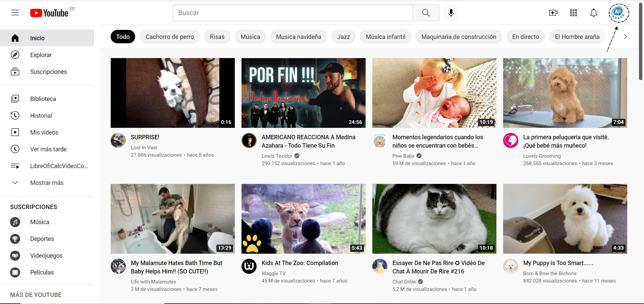
Task: Select the Risas filter chip
Action: (217, 37)
